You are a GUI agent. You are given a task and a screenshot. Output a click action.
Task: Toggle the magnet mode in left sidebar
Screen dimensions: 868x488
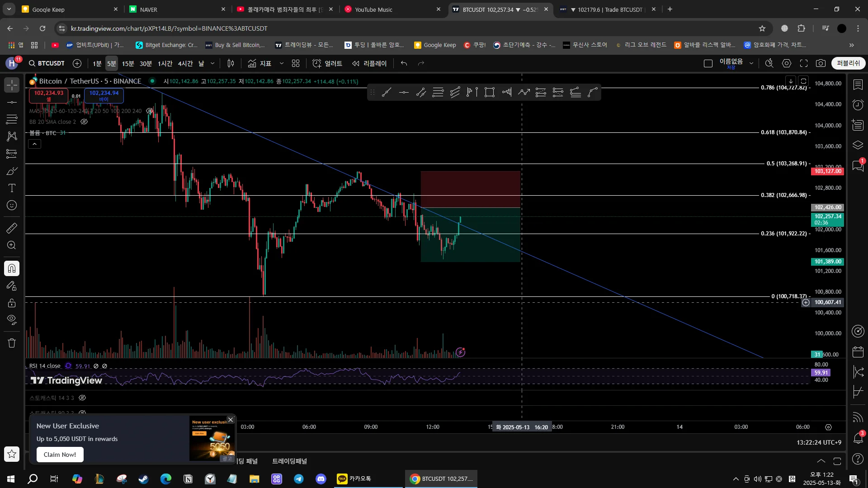tap(12, 268)
